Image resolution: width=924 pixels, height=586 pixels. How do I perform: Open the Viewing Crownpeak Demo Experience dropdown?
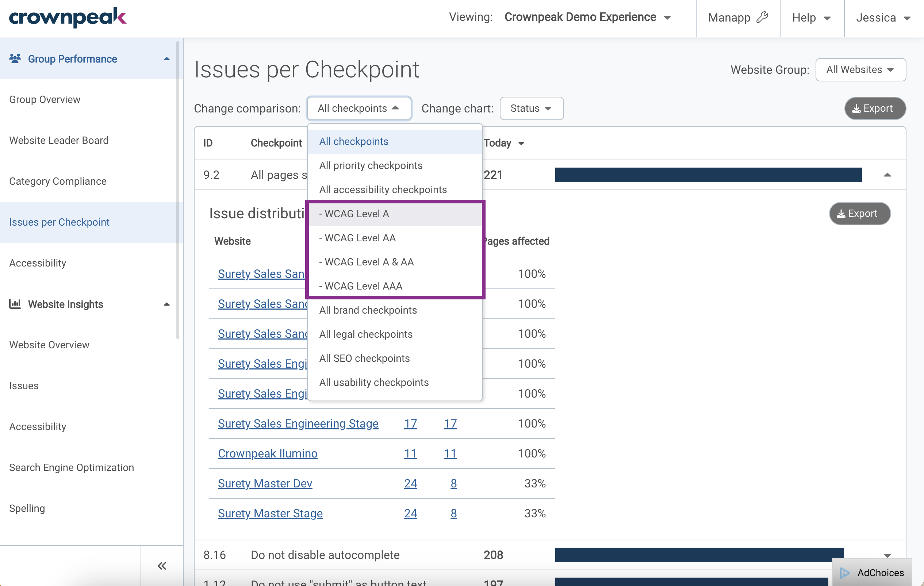pyautogui.click(x=587, y=17)
